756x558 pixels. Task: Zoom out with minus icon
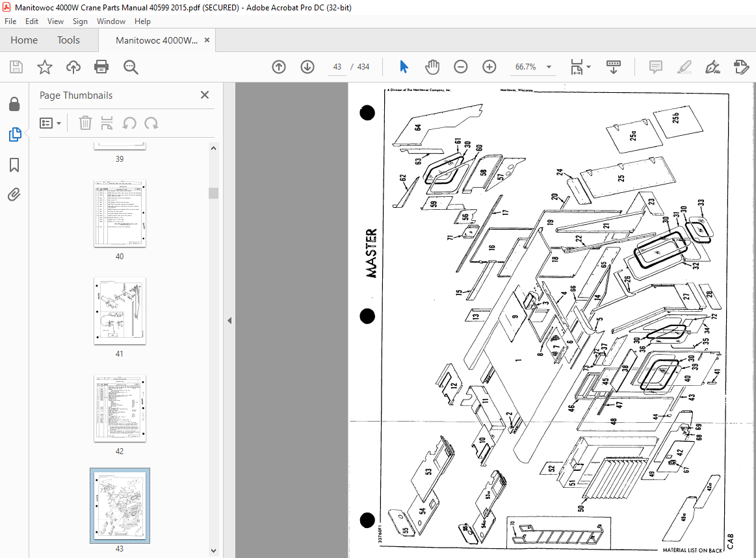460,67
